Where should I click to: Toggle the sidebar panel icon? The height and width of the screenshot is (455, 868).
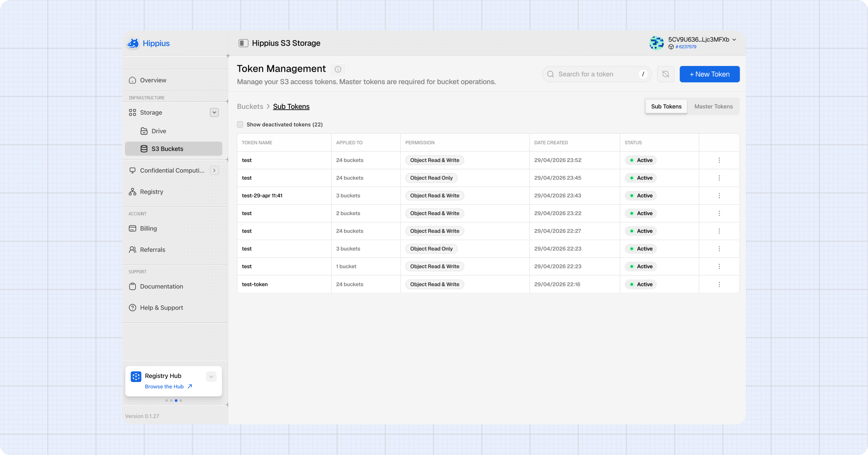(243, 43)
